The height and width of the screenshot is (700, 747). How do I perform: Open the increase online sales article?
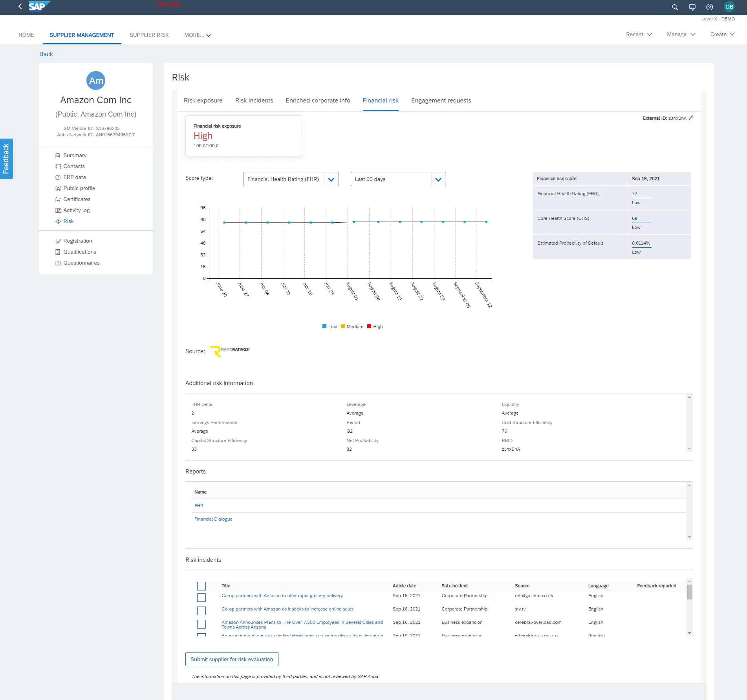click(x=287, y=609)
